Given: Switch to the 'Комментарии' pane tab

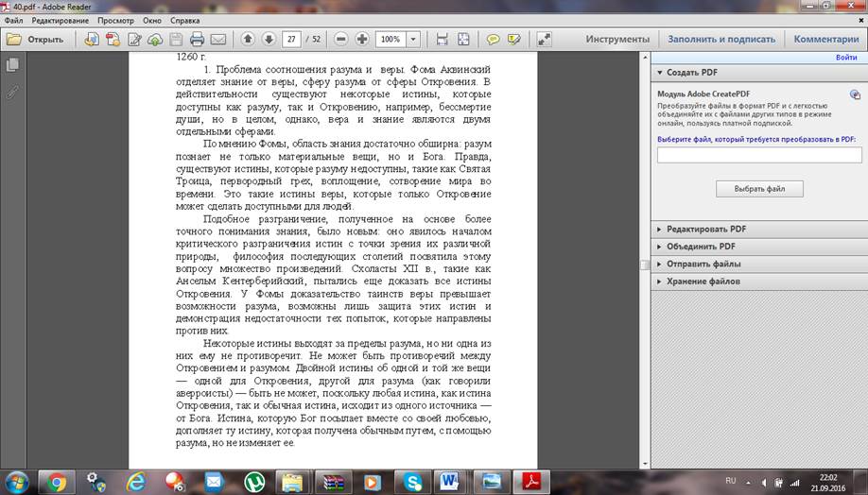Looking at the screenshot, I should [x=825, y=40].
